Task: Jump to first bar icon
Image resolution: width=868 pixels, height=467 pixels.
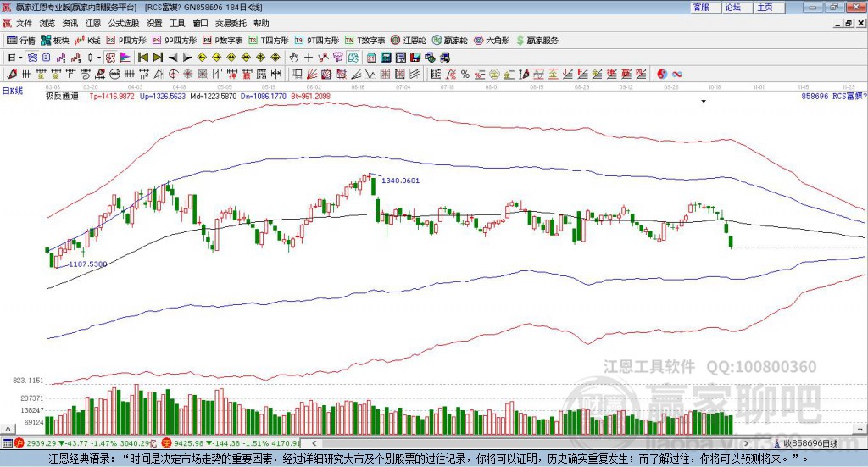Action: 142,58
